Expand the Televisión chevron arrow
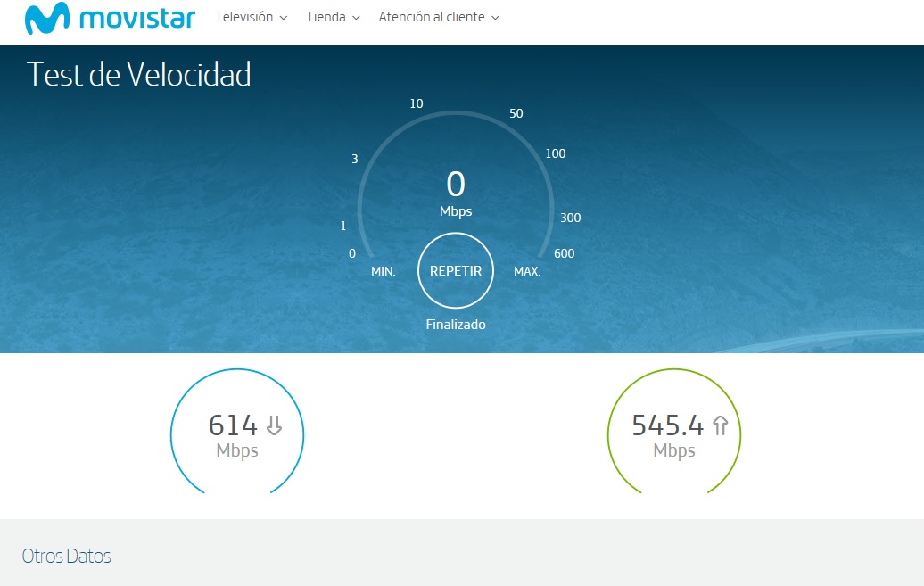 point(284,18)
